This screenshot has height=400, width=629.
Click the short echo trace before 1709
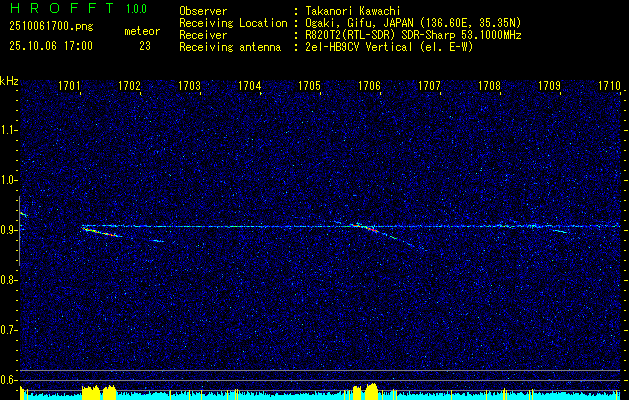point(560,231)
